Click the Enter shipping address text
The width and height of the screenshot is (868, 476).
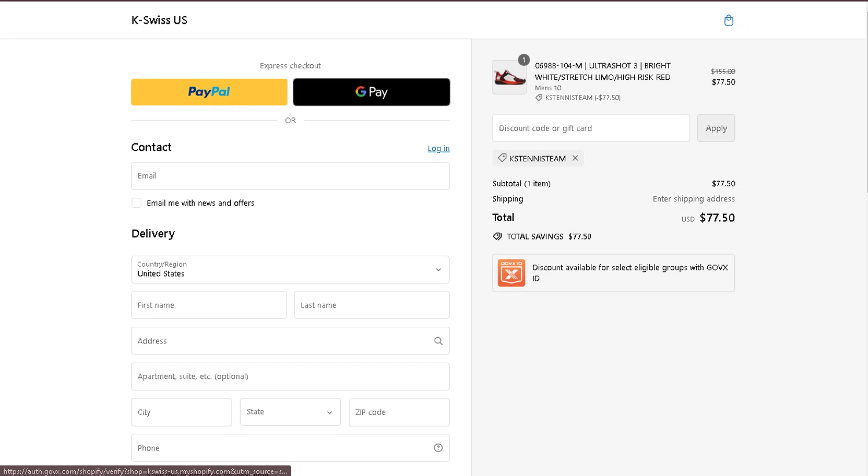pyautogui.click(x=694, y=199)
